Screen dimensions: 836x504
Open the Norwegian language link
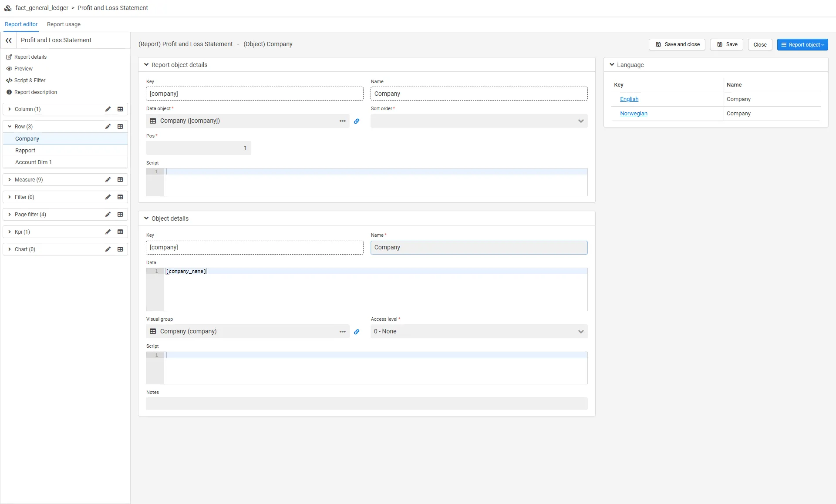pos(634,114)
